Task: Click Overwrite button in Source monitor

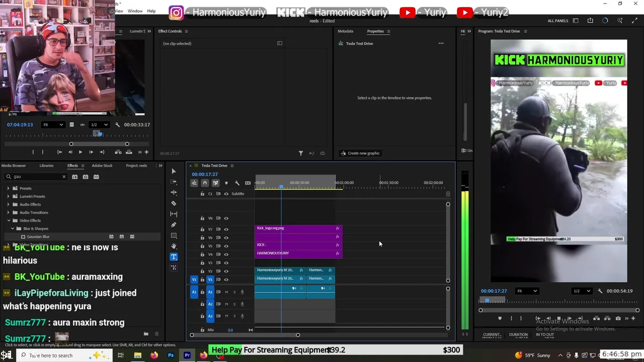Action: pos(128,152)
